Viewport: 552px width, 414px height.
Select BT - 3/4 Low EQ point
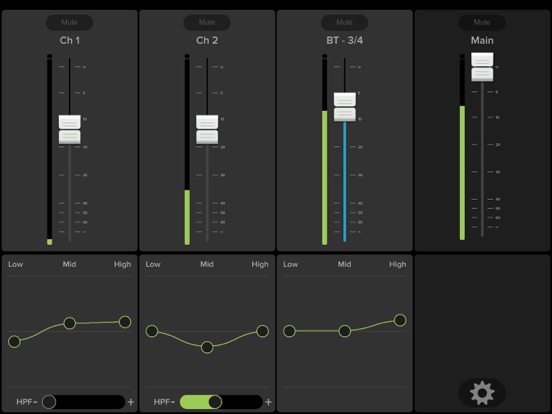pyautogui.click(x=289, y=331)
